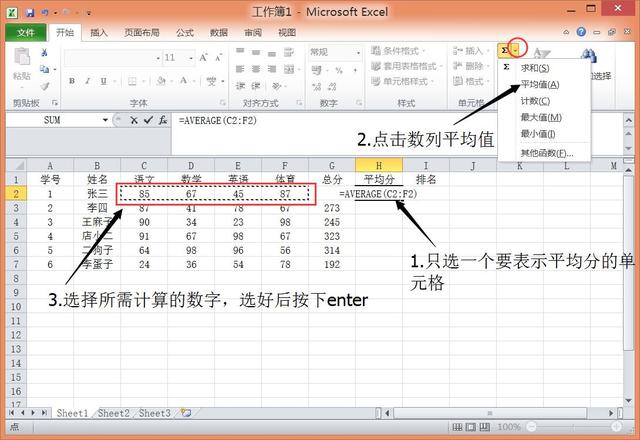Open the Help question mark icon
The width and height of the screenshot is (640, 440).
click(581, 32)
